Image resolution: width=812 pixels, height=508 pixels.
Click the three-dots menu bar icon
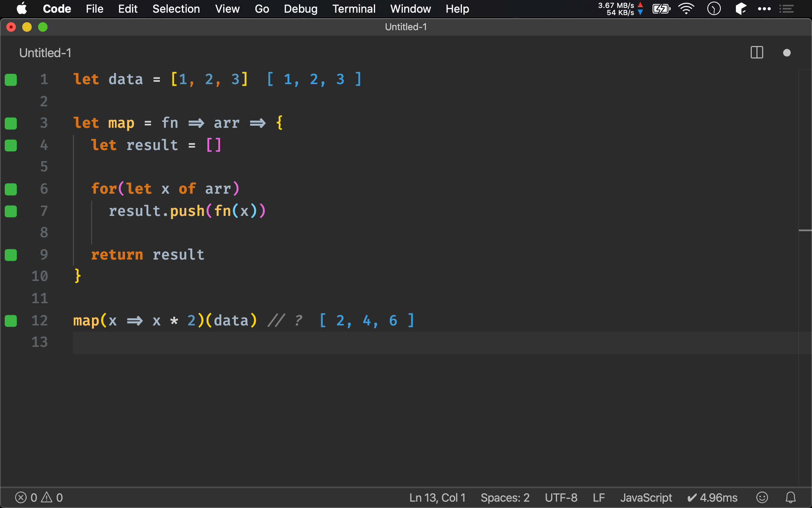tap(764, 9)
